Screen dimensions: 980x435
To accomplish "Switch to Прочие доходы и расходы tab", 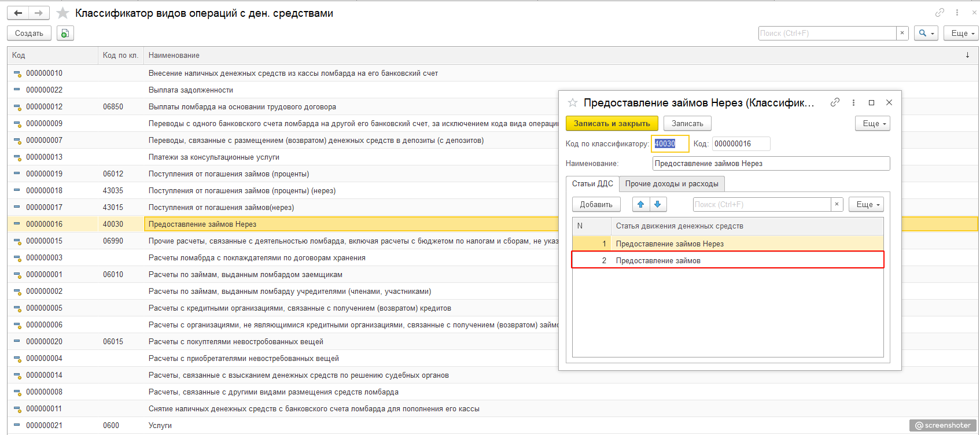I will (x=672, y=184).
